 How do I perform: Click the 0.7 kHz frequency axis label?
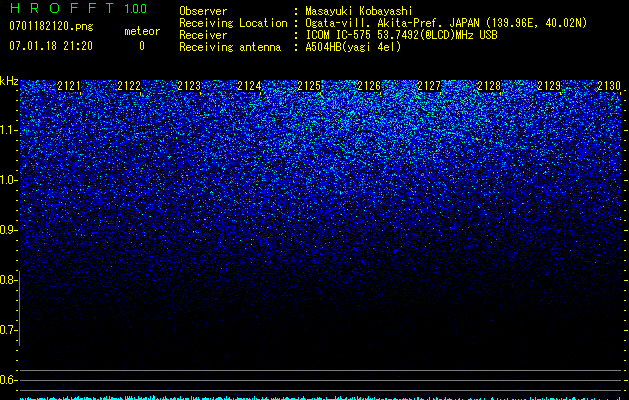pyautogui.click(x=8, y=330)
